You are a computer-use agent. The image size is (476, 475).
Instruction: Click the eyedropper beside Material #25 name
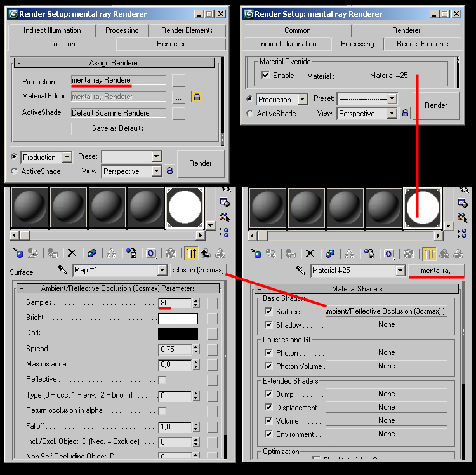(301, 271)
